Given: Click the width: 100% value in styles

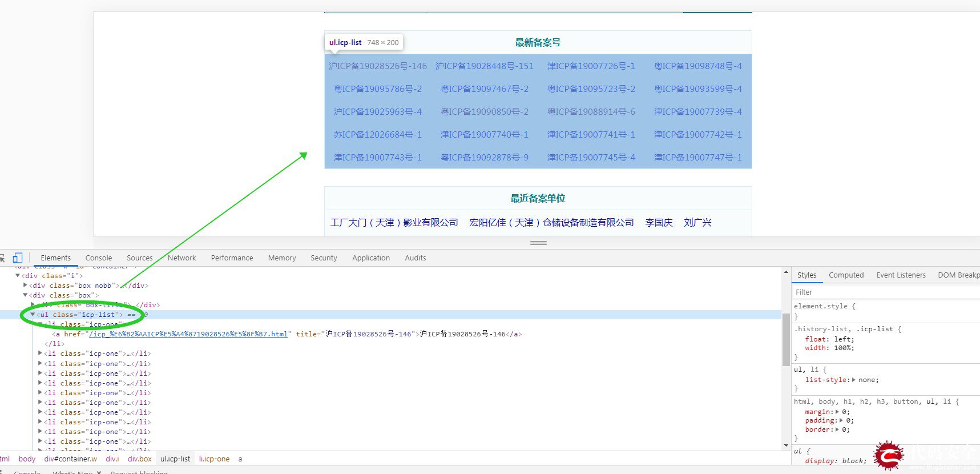Looking at the screenshot, I should [842, 348].
